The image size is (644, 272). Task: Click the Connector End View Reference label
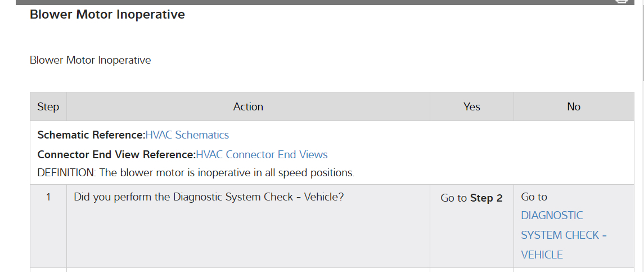116,155
